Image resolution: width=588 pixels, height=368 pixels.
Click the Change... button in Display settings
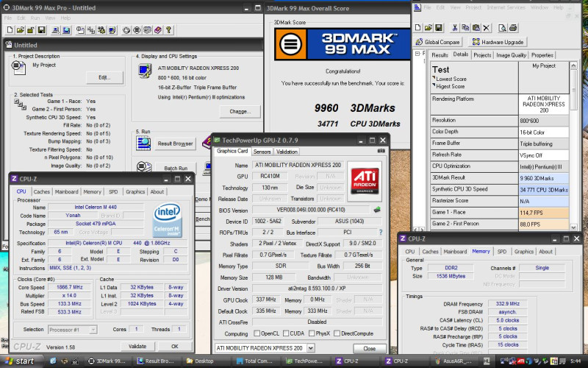pyautogui.click(x=240, y=112)
